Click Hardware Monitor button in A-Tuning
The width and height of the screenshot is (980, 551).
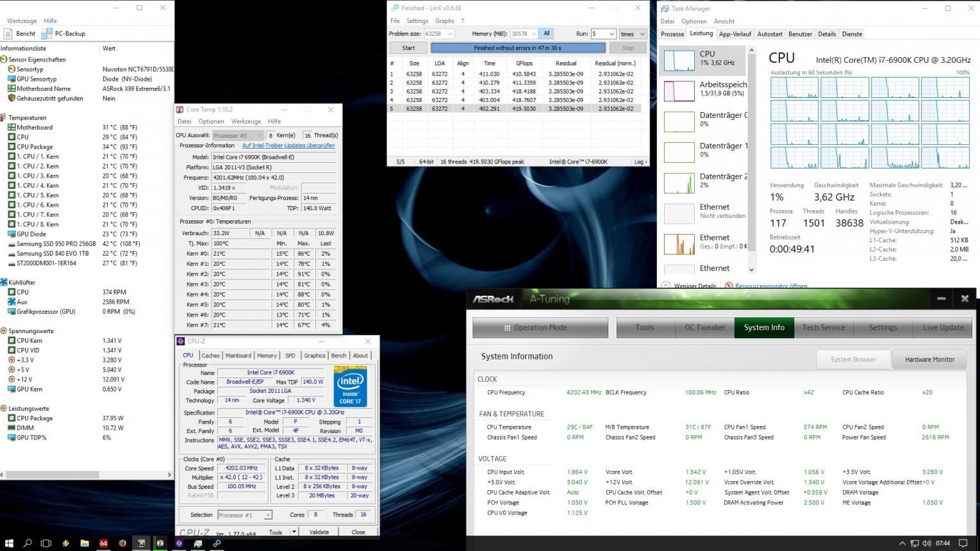[x=929, y=359]
